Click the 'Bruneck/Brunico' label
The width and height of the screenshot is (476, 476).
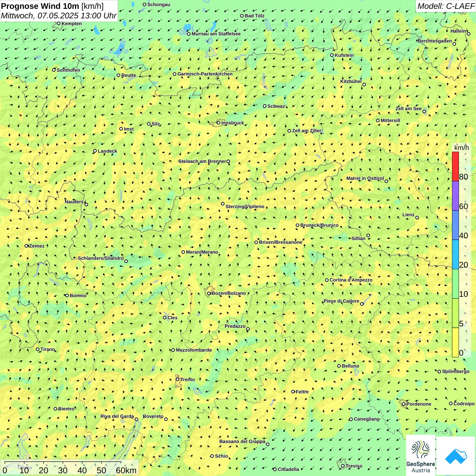319,225
